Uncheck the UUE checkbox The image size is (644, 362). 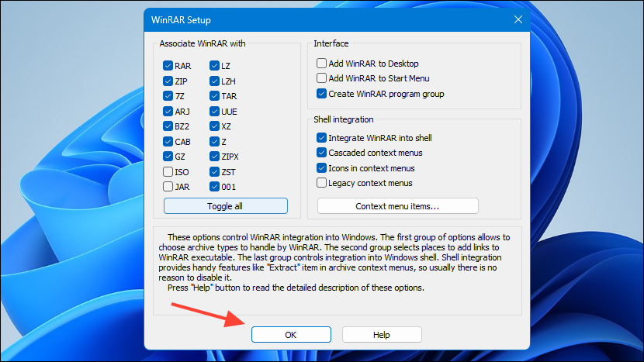pos(214,111)
